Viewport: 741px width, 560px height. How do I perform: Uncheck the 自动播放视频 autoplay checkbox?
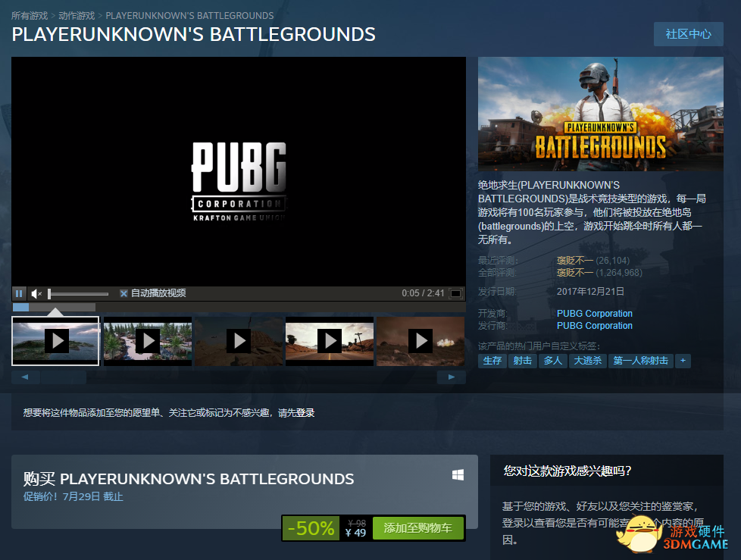point(123,293)
